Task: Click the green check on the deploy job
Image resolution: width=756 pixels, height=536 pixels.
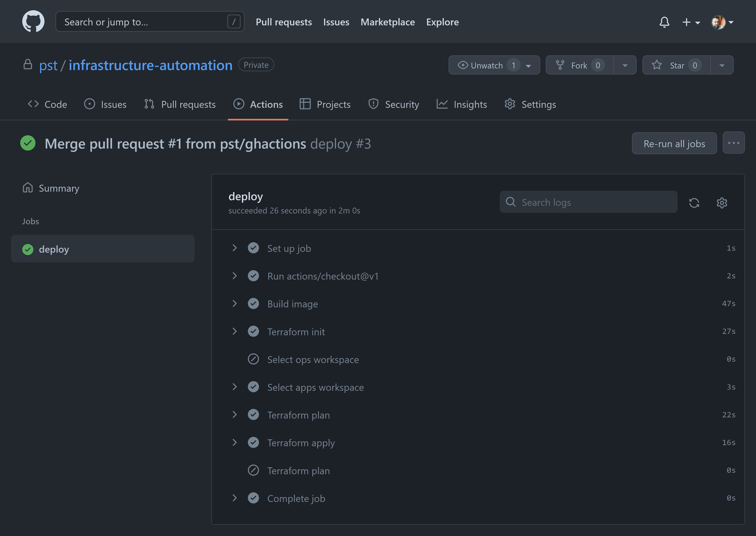Action: pyautogui.click(x=28, y=249)
